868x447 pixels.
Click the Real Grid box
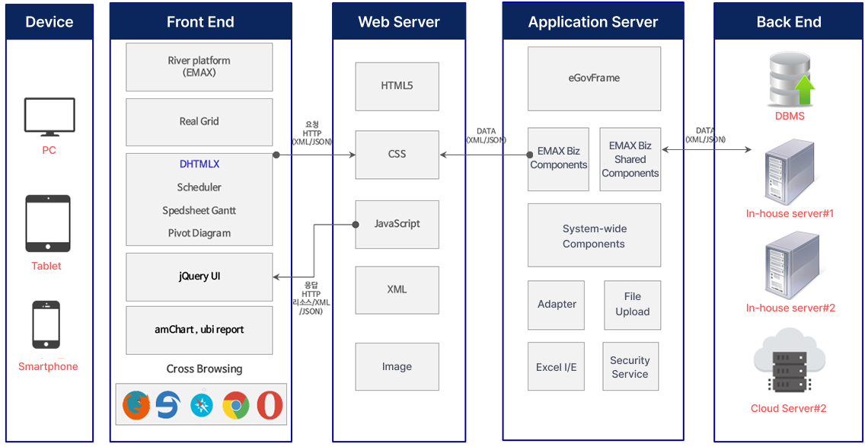[199, 122]
